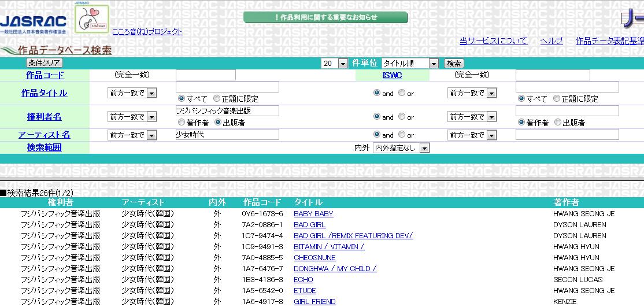644x307 pixels.
Task: Open the BAD GIRL title link
Action: pyautogui.click(x=310, y=225)
